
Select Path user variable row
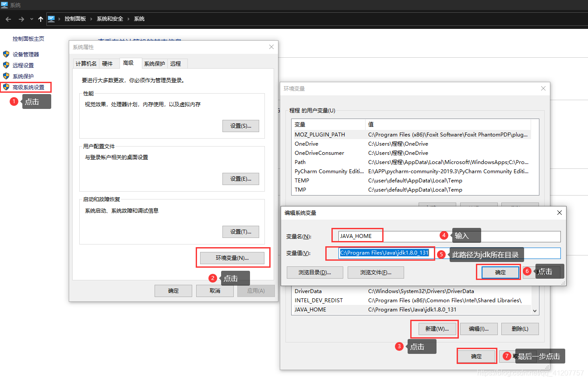tap(411, 162)
